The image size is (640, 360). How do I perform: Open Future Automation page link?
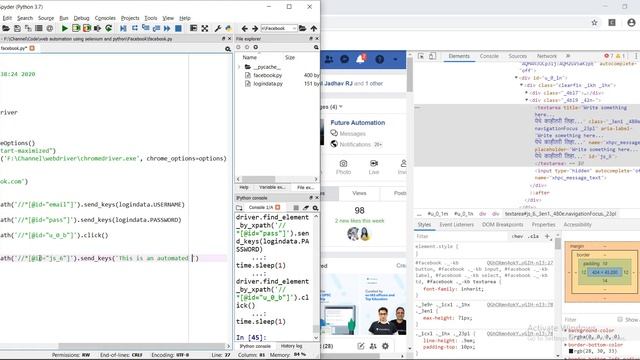point(358,122)
